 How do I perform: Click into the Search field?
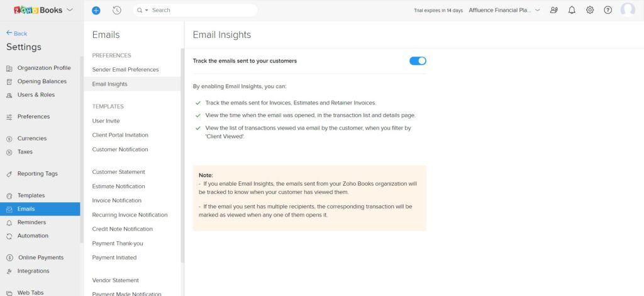201,10
